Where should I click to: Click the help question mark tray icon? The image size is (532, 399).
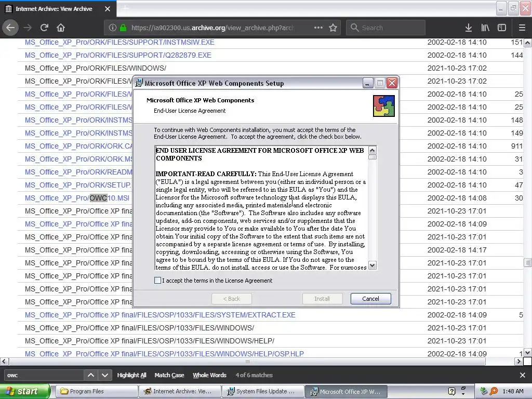click(x=451, y=391)
